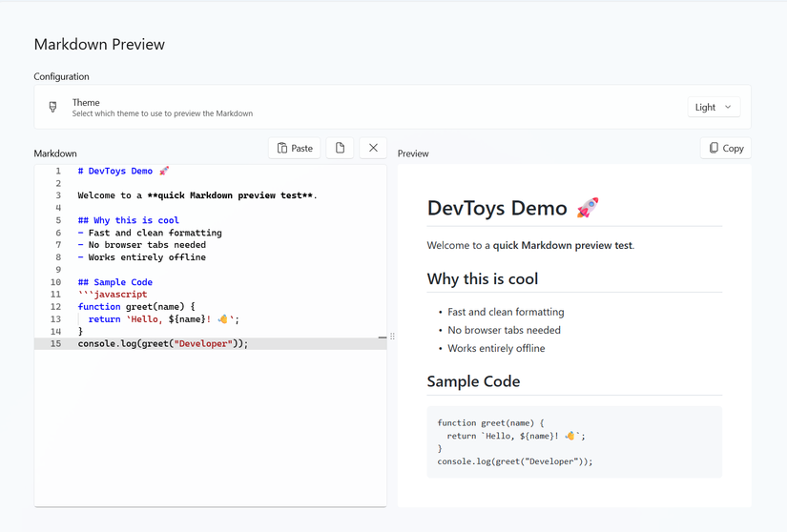Click editor line "## Why this is cool"
This screenshot has width=787, height=532.
(129, 220)
